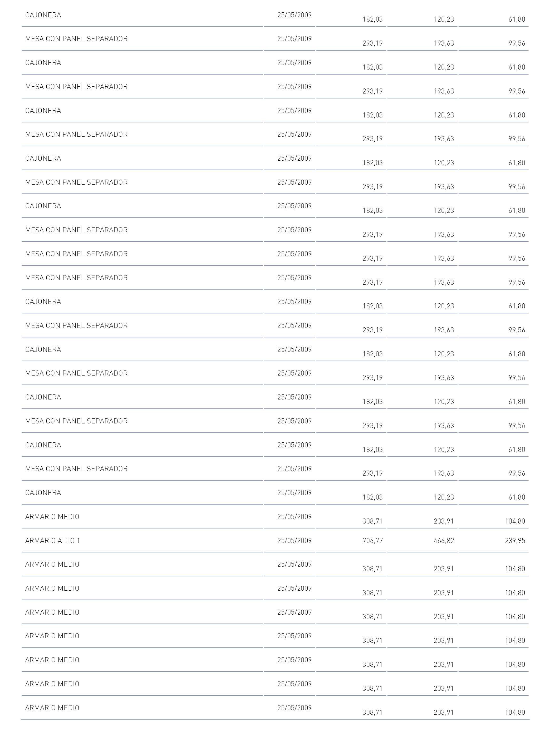Click 99,56 in the first MESA CON PANEL row
The image size is (560, 731).
[517, 43]
